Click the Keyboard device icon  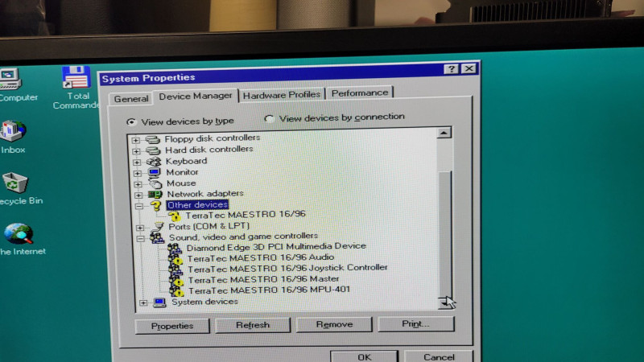[x=154, y=162]
